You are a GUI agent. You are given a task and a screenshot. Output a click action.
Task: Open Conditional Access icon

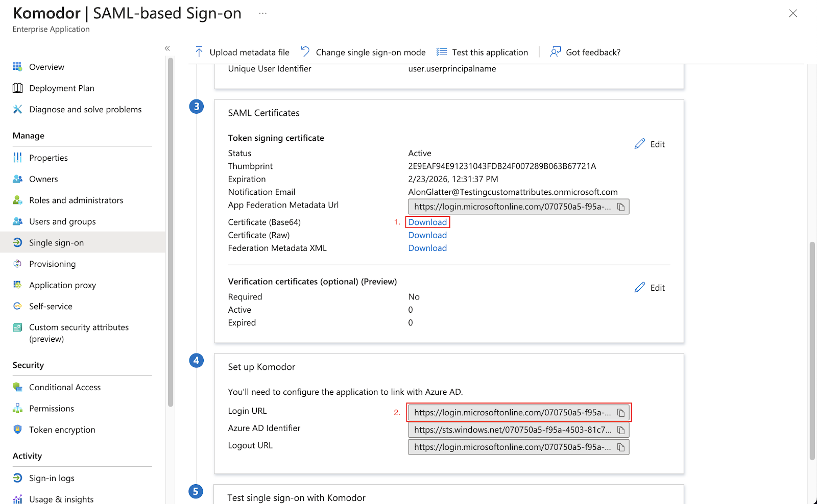coord(17,387)
